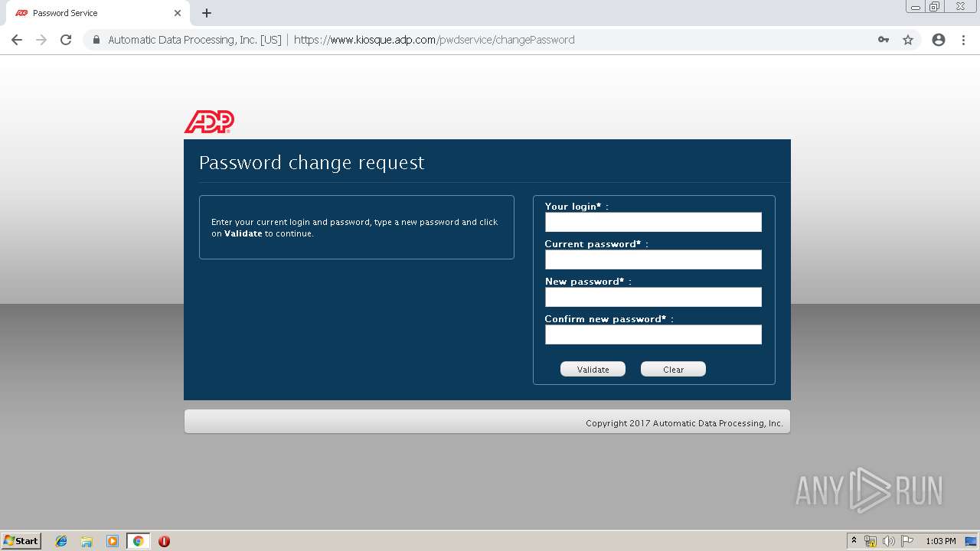Click the Confirm new password* label
Image resolution: width=980 pixels, height=551 pixels.
[x=609, y=319]
